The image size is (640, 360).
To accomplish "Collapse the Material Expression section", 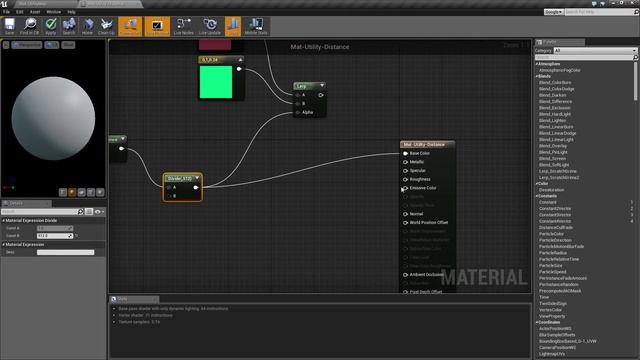I will pyautogui.click(x=4, y=244).
